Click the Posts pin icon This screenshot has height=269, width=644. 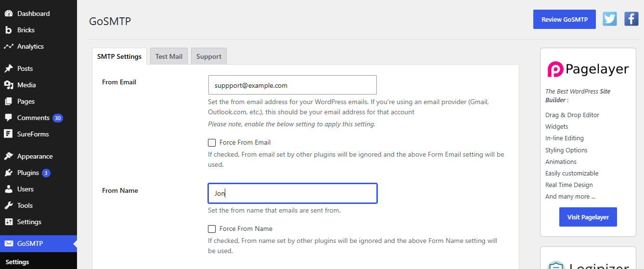click(x=9, y=68)
